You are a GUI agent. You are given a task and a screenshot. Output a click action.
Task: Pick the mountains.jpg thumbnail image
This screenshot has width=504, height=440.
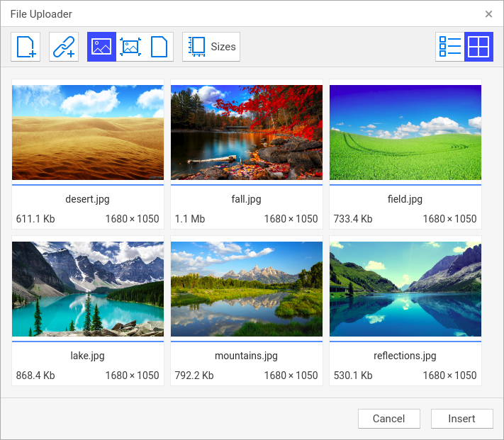247,289
